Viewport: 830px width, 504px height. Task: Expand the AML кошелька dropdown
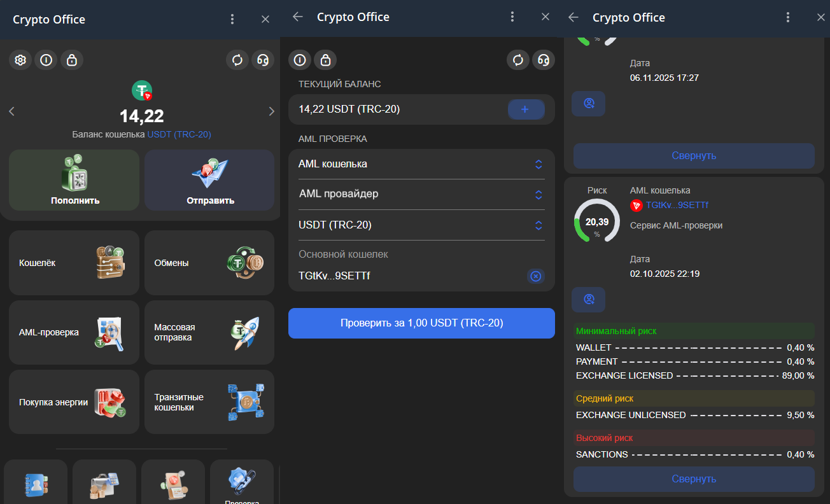click(x=421, y=164)
